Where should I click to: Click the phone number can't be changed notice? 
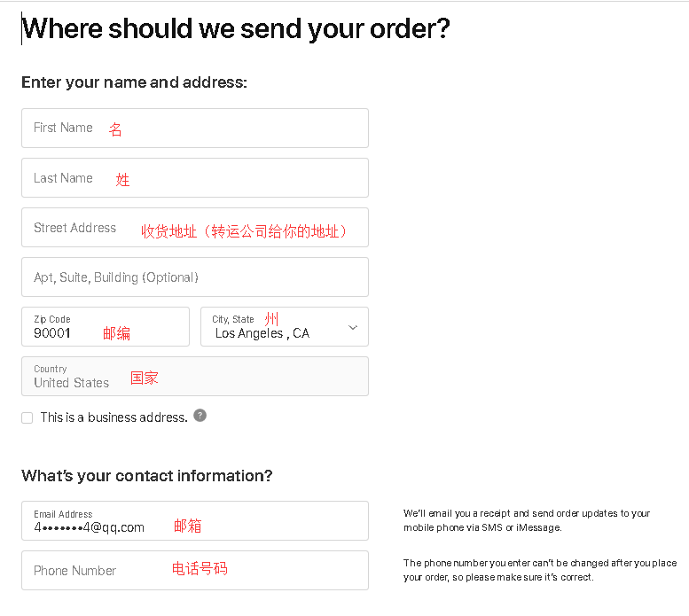[x=540, y=570]
